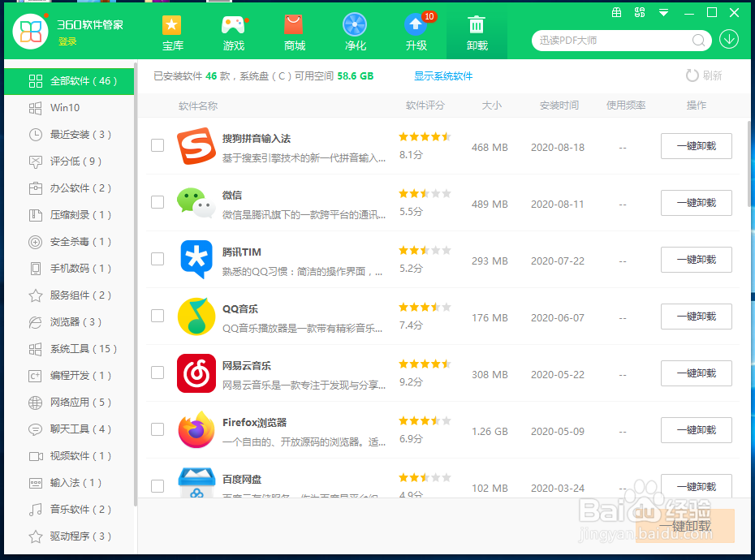
Task: Select 办公软件 briefcase icon category
Action: pyautogui.click(x=35, y=188)
